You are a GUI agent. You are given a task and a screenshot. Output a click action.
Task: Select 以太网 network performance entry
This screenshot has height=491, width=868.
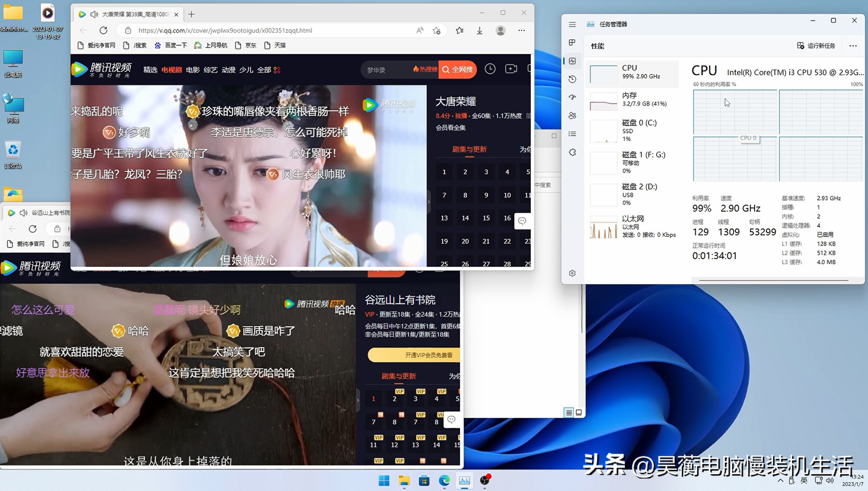(x=632, y=227)
